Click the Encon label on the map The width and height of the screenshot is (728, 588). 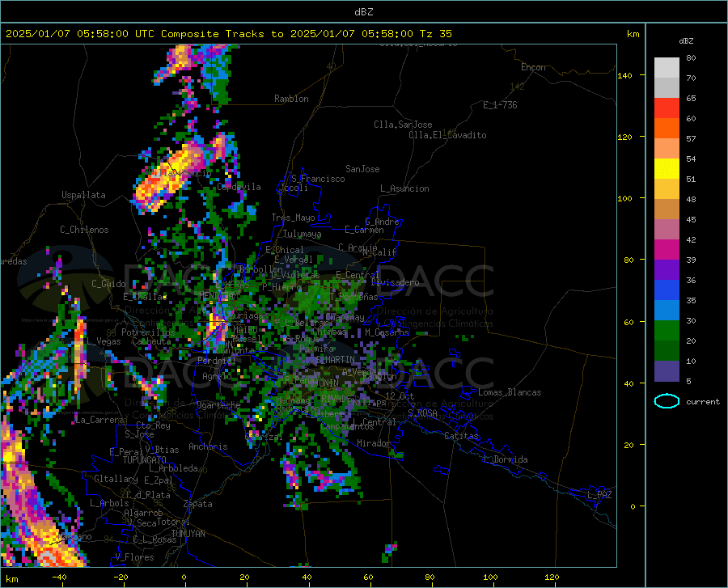pos(533,67)
